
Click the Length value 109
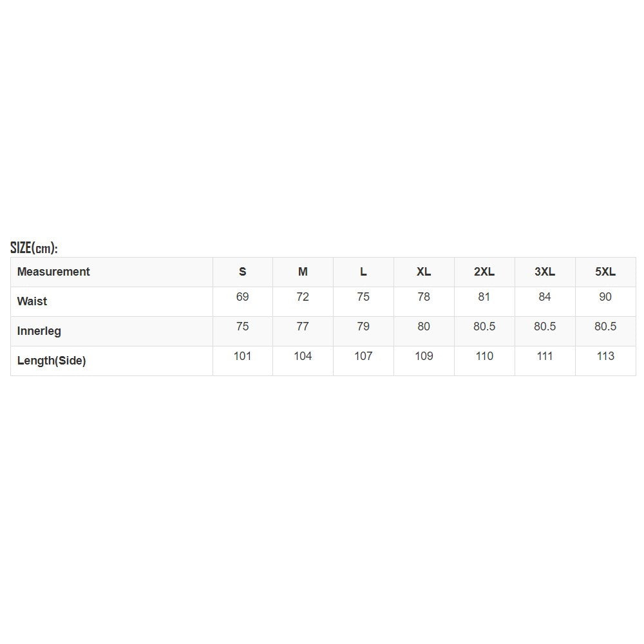click(x=424, y=355)
